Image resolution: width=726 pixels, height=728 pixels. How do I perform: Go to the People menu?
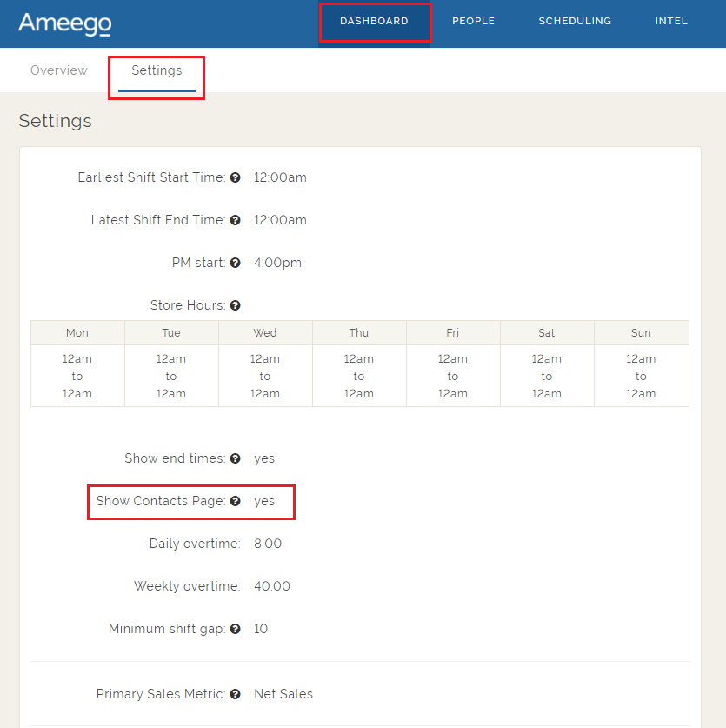[x=473, y=22]
